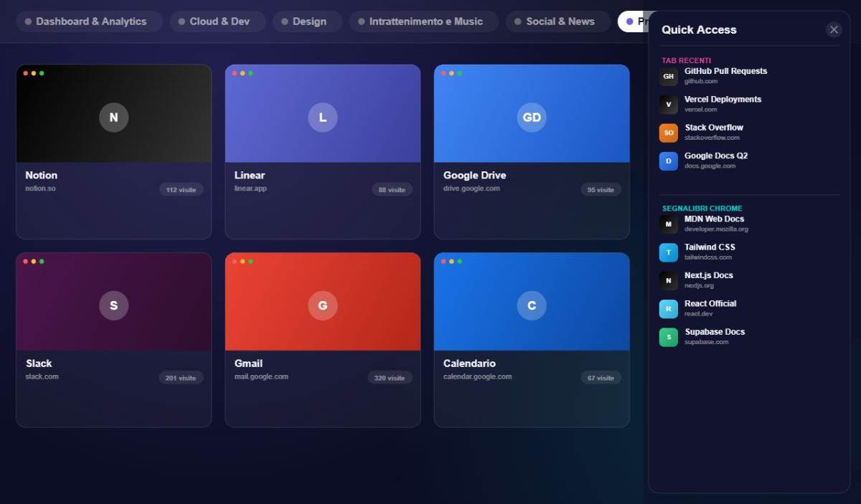Click the linear.app URL text

(x=250, y=189)
